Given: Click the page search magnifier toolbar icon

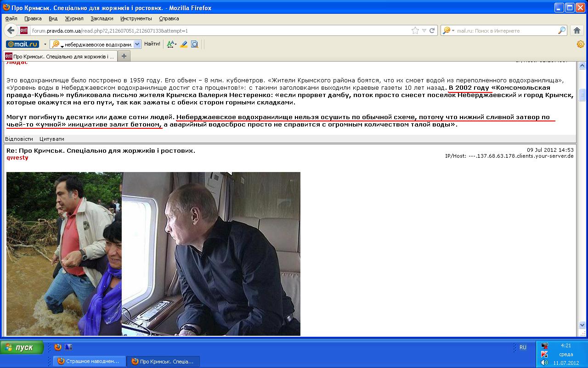Looking at the screenshot, I should tap(194, 44).
